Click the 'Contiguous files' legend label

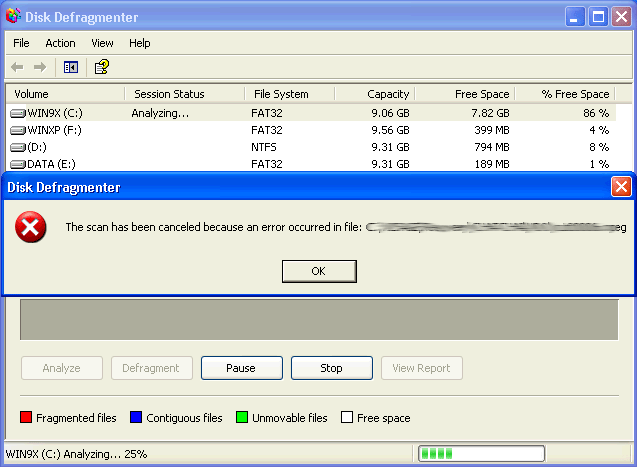point(184,418)
